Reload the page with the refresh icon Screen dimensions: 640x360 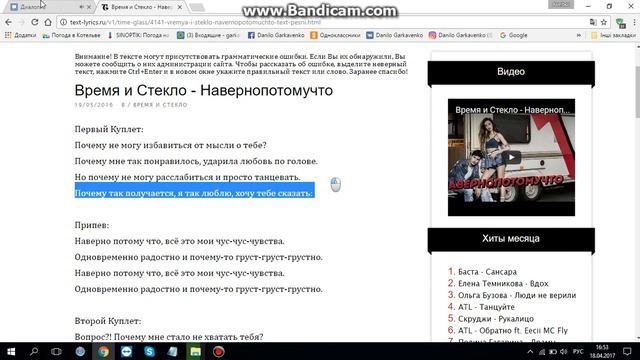pos(35,22)
